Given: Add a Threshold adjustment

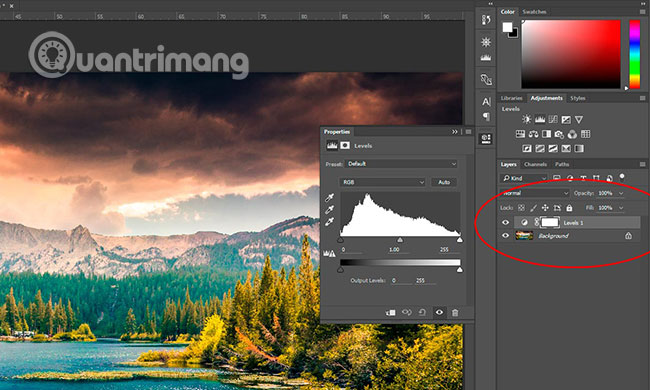Looking at the screenshot, I should tap(553, 148).
